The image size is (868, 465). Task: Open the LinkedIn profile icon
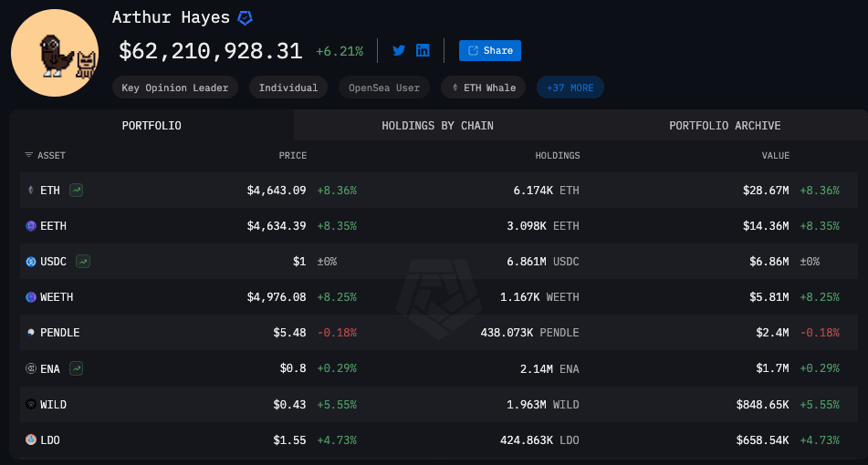tap(423, 50)
